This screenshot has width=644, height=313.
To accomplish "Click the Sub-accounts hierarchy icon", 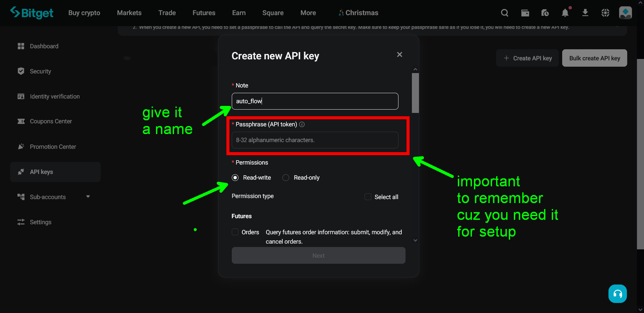I will (x=21, y=197).
